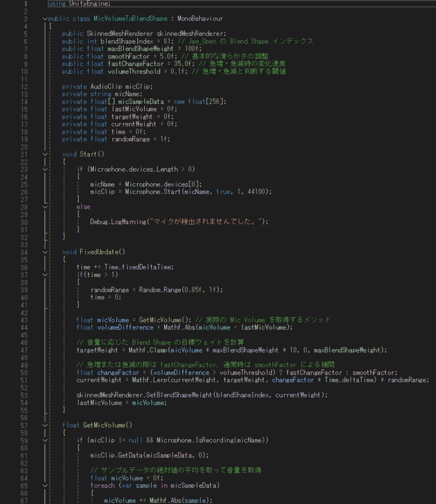Click fastChangeFactor = 35.0f declaration
The height and width of the screenshot is (504, 436).
[x=128, y=63]
